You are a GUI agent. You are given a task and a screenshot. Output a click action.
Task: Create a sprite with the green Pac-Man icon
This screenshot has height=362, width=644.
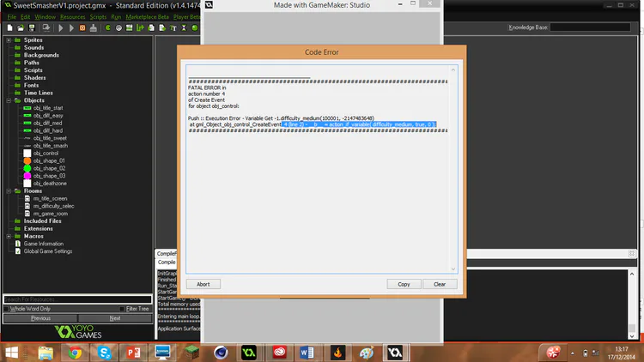coord(107,28)
